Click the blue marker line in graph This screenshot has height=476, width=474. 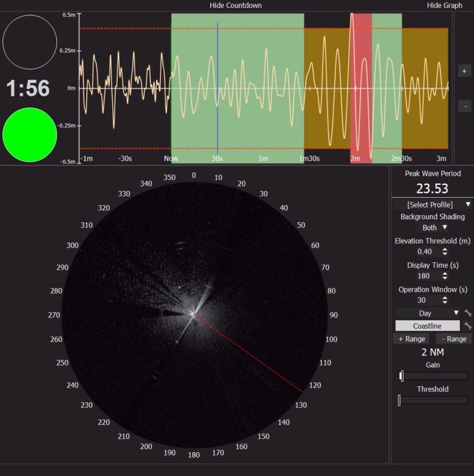(217, 88)
